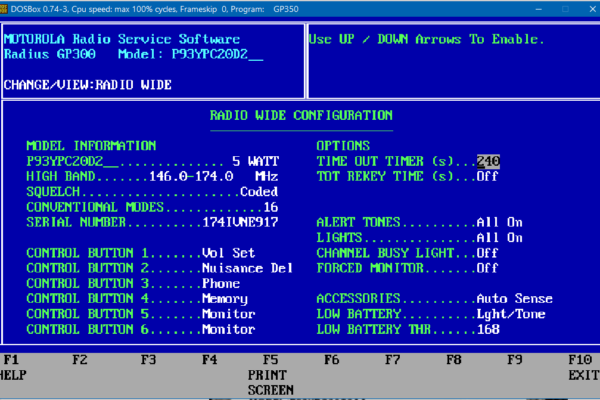Click the F7 function key label
Viewport: 600px width, 400px height.
coord(393,360)
